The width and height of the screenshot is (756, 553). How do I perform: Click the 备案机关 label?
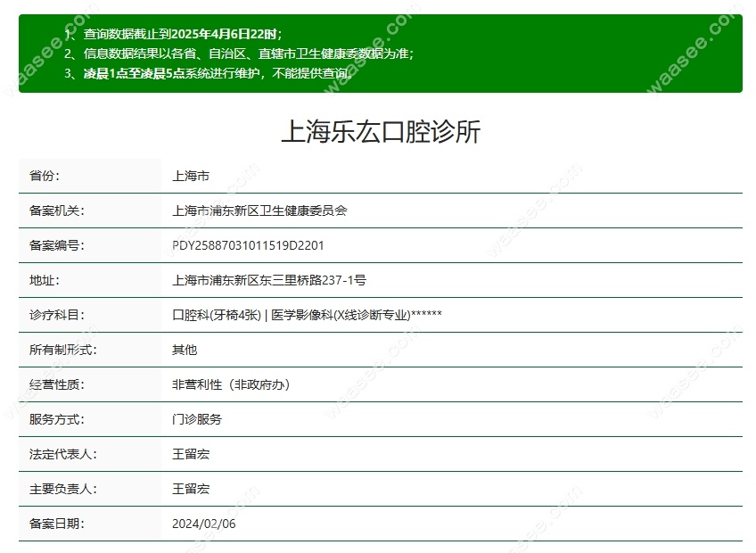57,210
